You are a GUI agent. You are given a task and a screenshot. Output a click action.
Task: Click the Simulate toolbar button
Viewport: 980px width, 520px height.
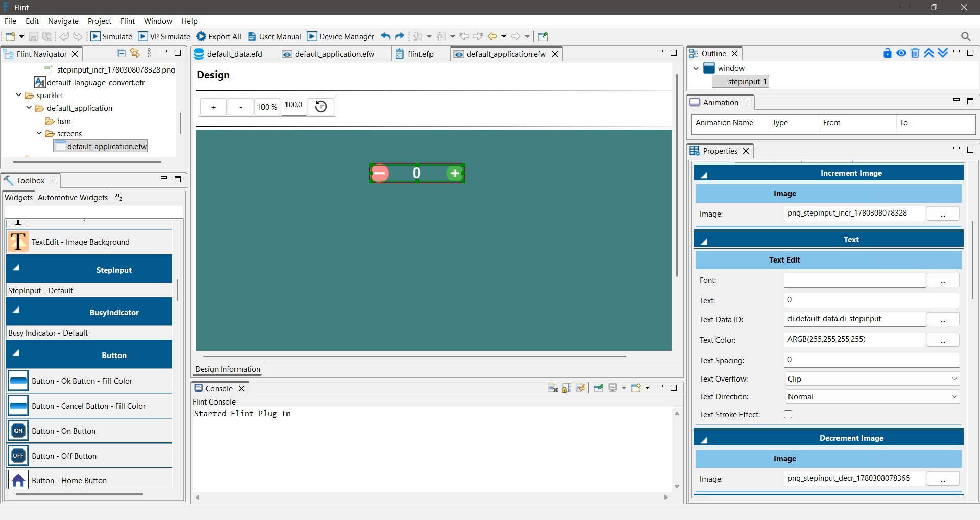point(111,36)
